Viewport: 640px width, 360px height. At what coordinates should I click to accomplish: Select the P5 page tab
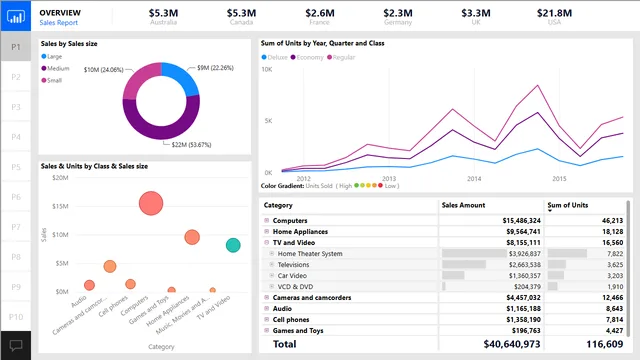click(16, 167)
